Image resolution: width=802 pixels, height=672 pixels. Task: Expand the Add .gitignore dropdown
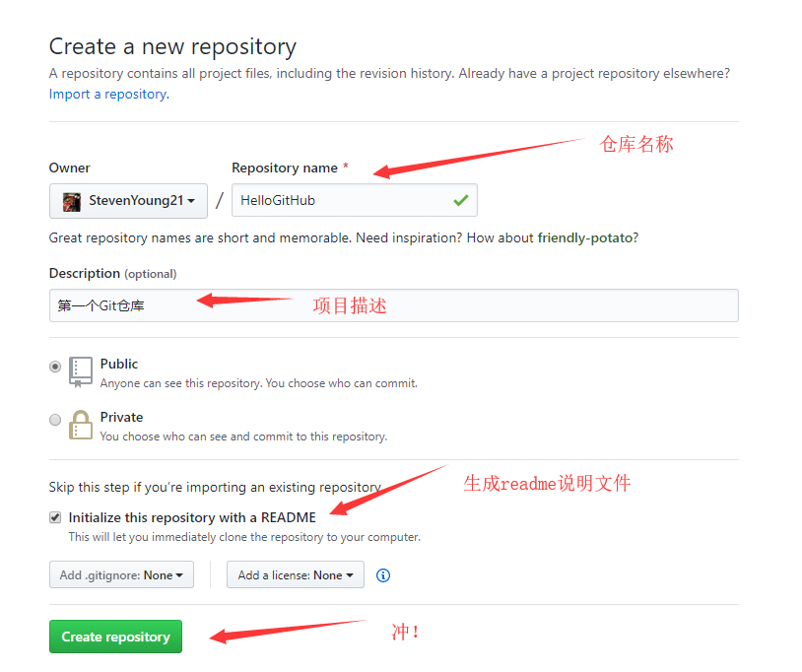[122, 574]
